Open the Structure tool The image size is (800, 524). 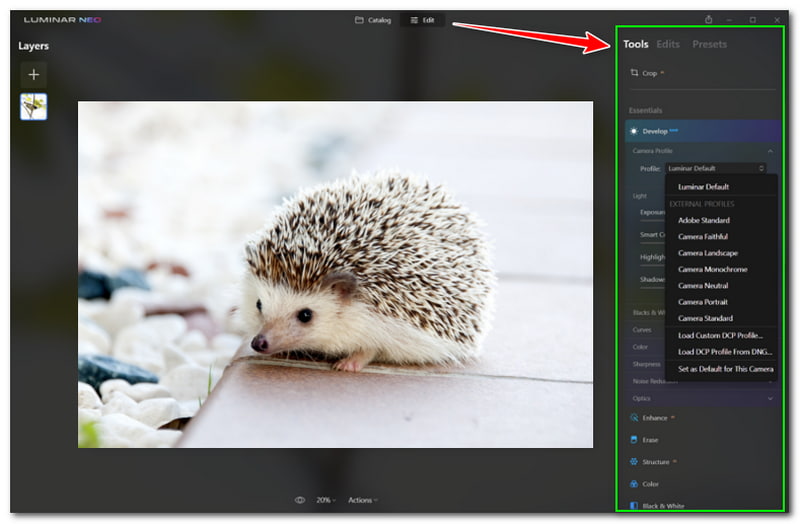(634, 462)
